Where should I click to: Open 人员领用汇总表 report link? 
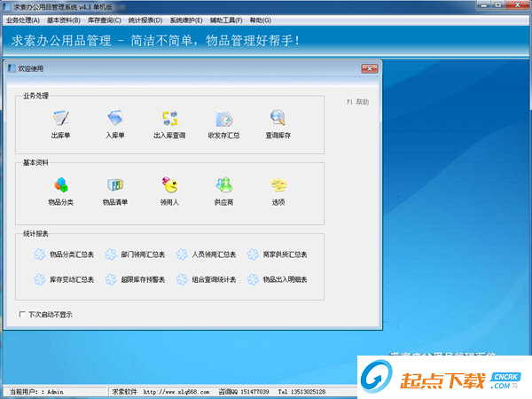click(x=214, y=254)
